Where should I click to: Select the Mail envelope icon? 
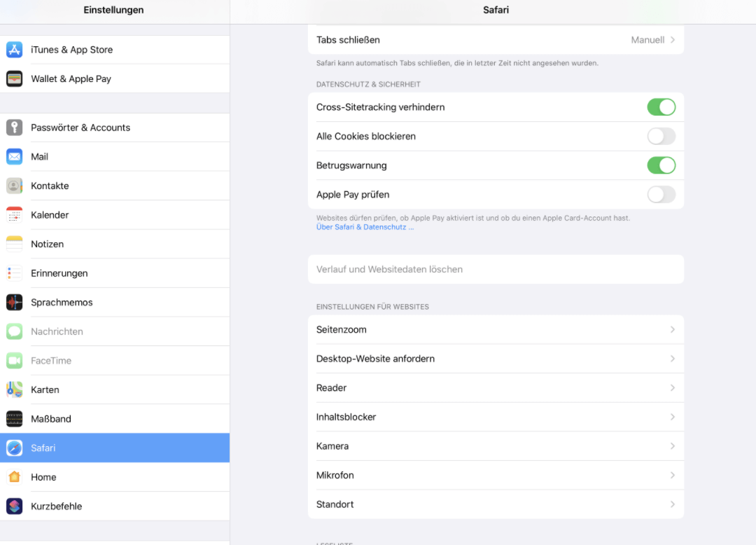pyautogui.click(x=15, y=157)
